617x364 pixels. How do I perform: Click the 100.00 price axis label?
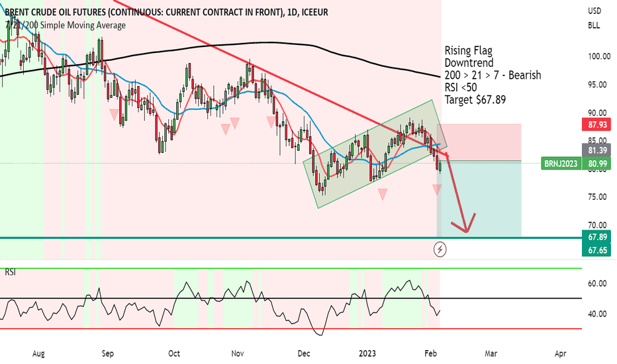pyautogui.click(x=599, y=57)
